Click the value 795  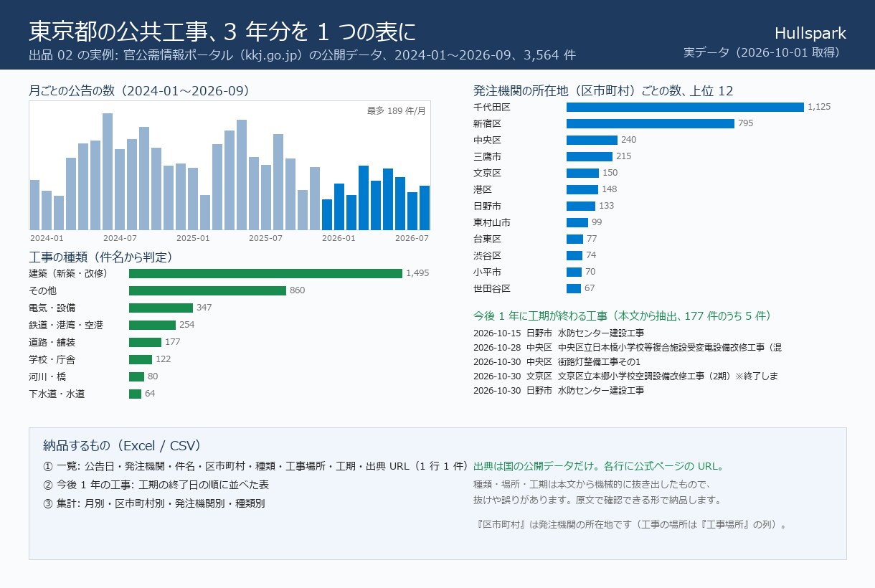coord(746,123)
